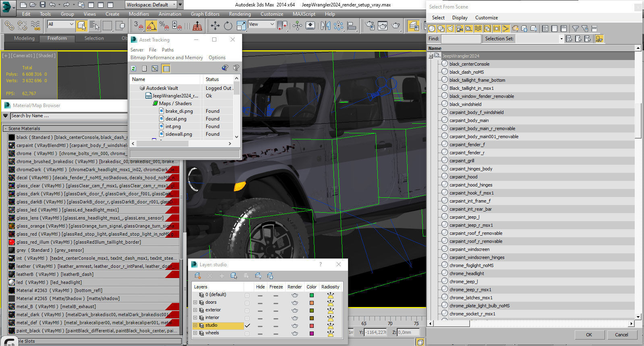Toggle Radiosity for the wheels layer
This screenshot has height=346, width=644.
coord(331,334)
